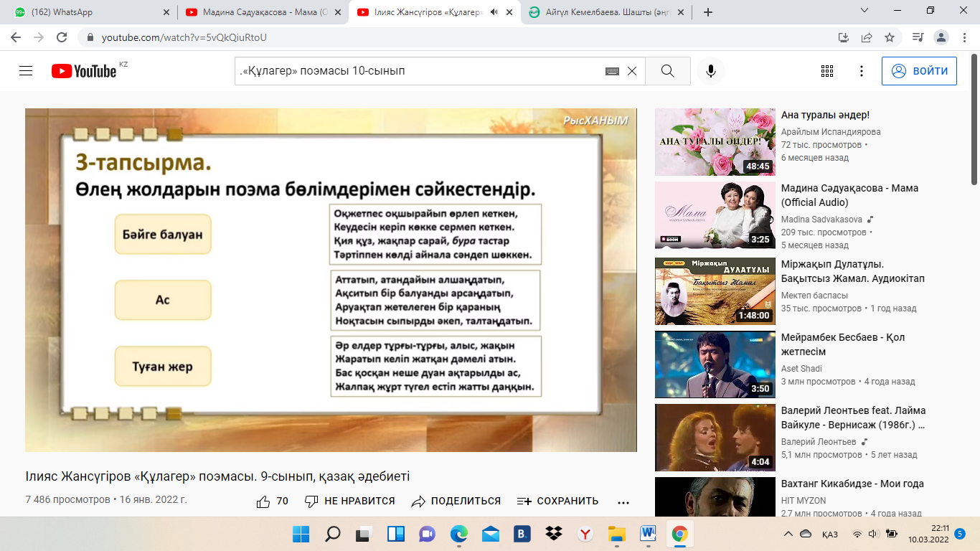Go back in the browser
Image resolution: width=980 pixels, height=551 pixels.
point(16,37)
